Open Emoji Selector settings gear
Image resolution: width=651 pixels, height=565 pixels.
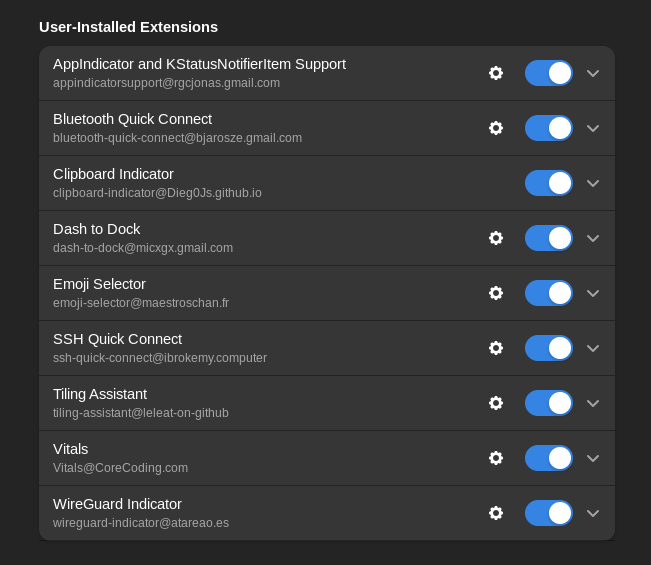click(496, 293)
